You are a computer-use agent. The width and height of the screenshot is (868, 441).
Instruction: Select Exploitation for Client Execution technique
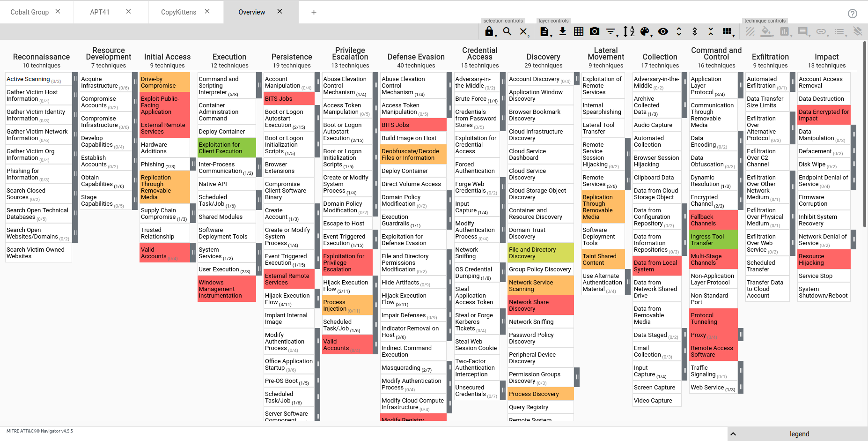(227, 148)
